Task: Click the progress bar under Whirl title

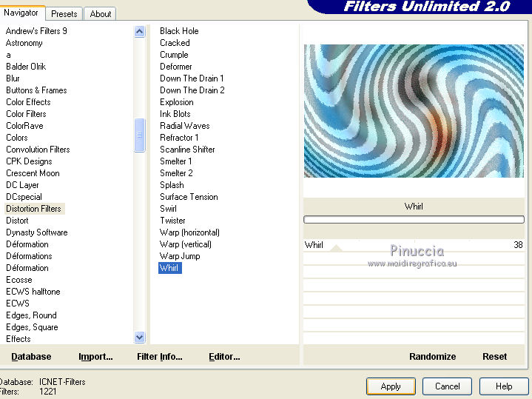Action: pyautogui.click(x=414, y=220)
